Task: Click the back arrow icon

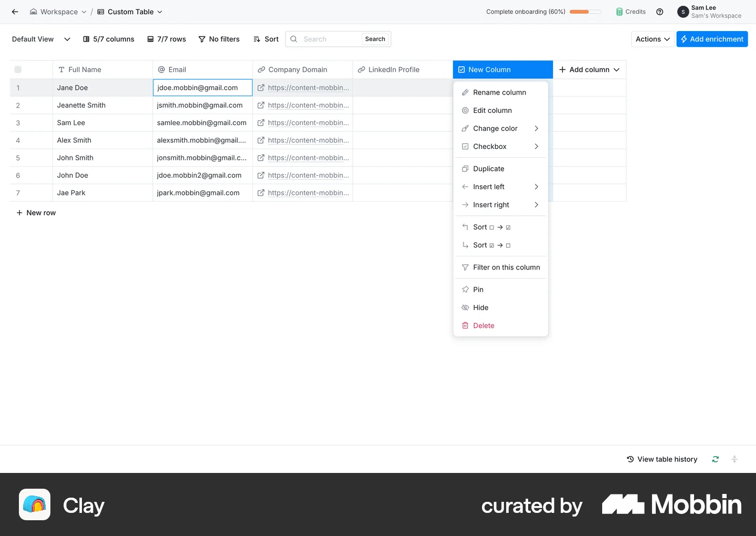Action: click(15, 12)
